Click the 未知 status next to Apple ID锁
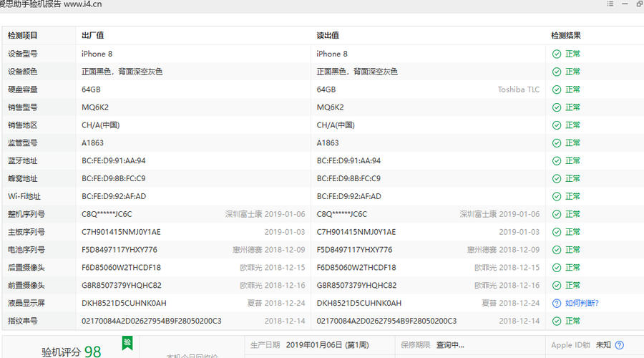Screen dimensions: 644x358 (x=603, y=345)
